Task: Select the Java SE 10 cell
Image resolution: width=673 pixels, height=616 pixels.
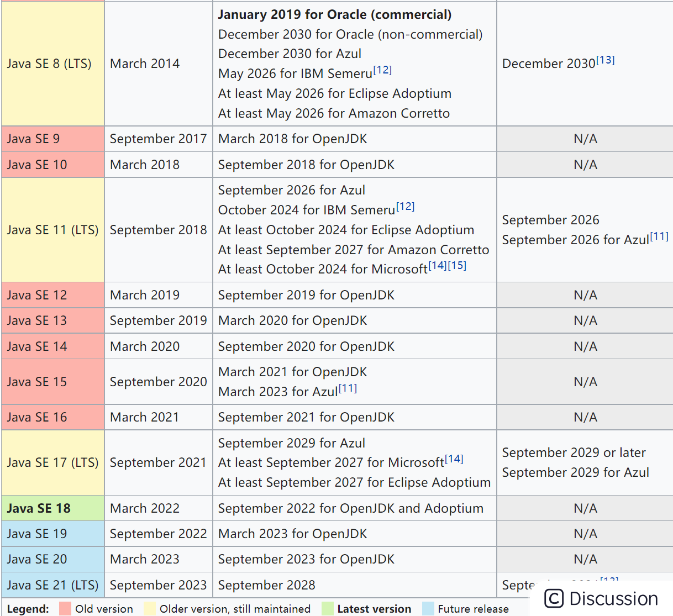Action: (x=53, y=165)
